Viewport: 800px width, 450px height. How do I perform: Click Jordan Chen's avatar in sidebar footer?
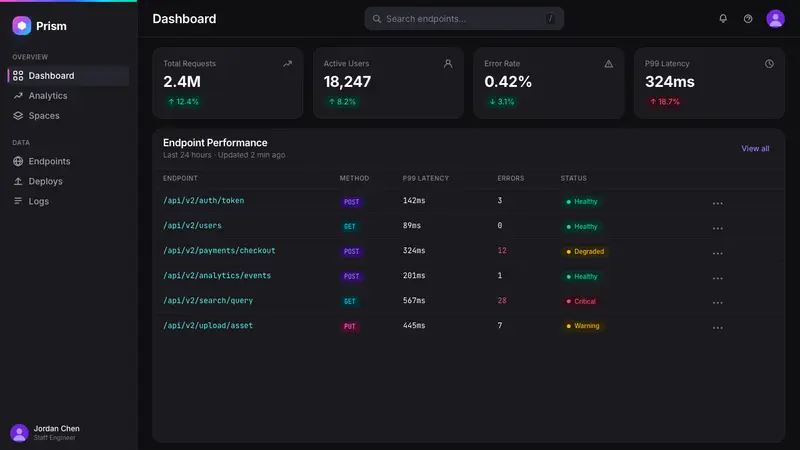coord(19,433)
